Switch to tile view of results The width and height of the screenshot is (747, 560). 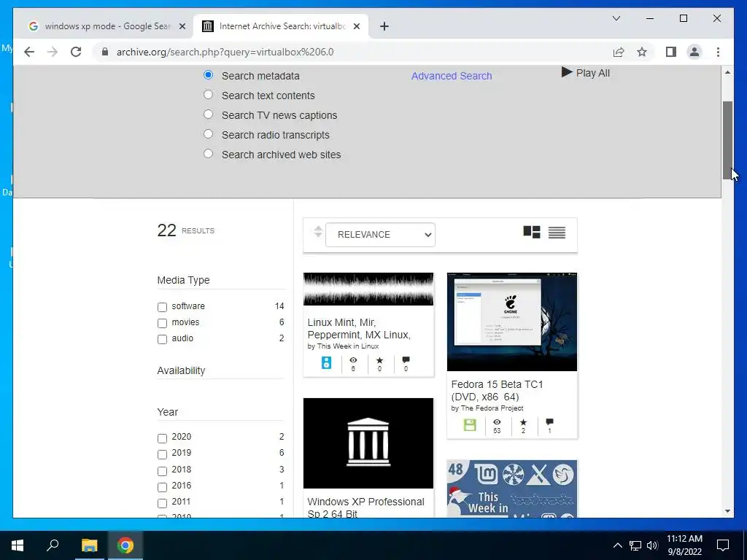click(532, 233)
